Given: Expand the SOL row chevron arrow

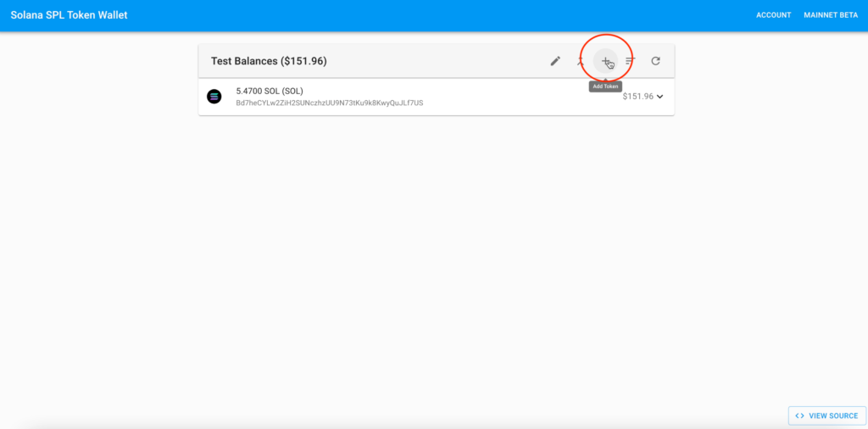Looking at the screenshot, I should click(659, 97).
